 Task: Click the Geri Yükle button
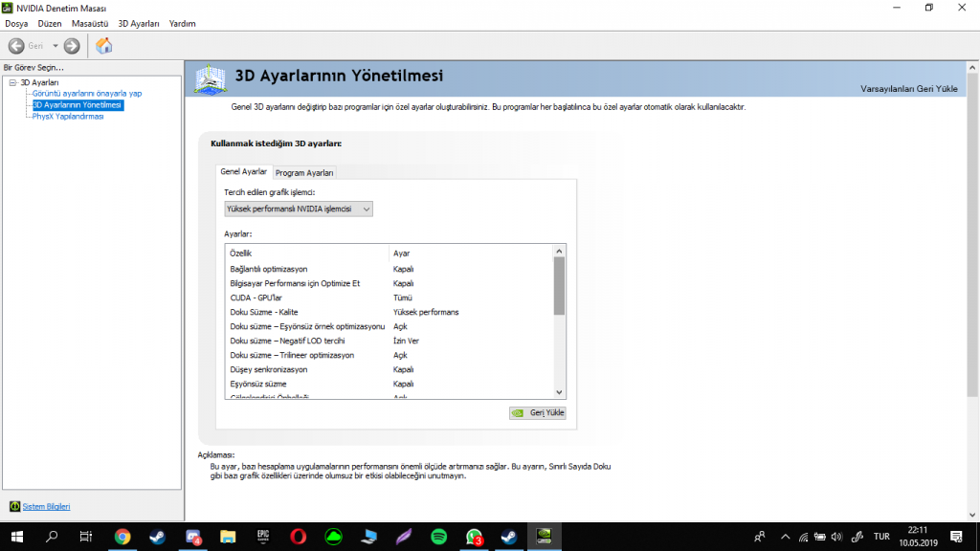coord(538,413)
